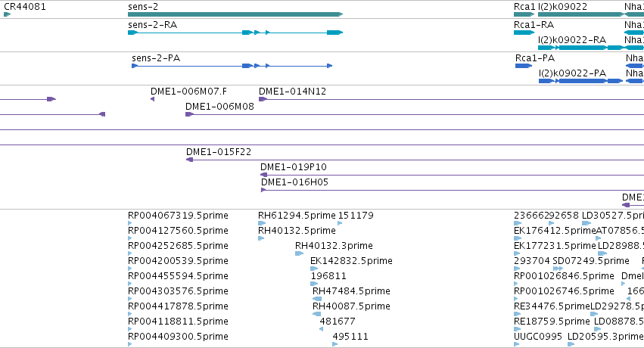This screenshot has height=348, width=644.
Task: Select the RP004067319.5prime EST label
Action: [x=178, y=216]
